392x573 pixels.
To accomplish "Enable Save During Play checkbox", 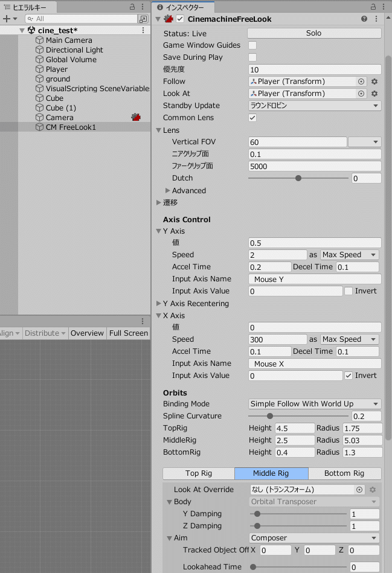I will pyautogui.click(x=252, y=57).
